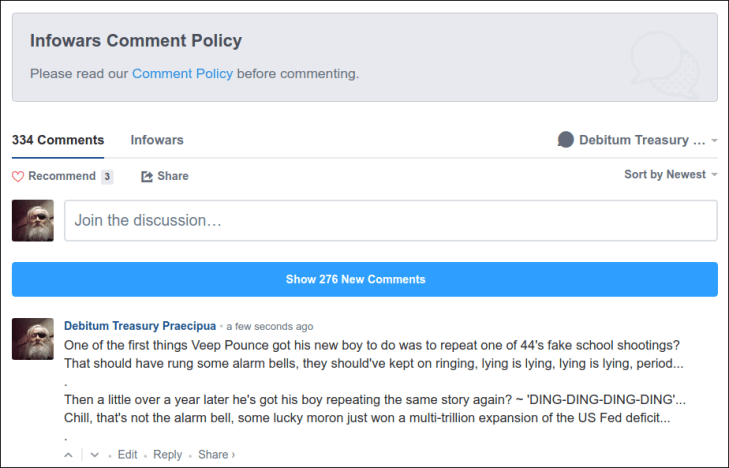
Task: Click Edit under the comment
Action: (x=127, y=454)
